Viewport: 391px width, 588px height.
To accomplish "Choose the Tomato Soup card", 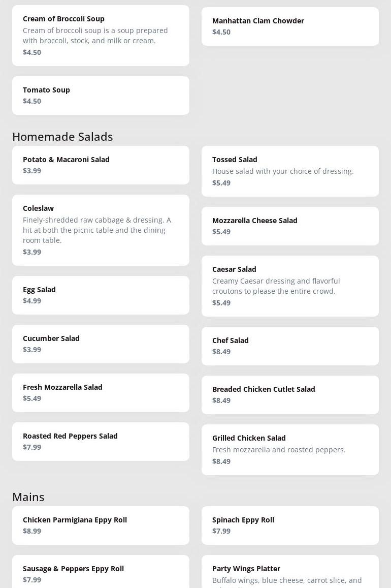I will click(101, 96).
